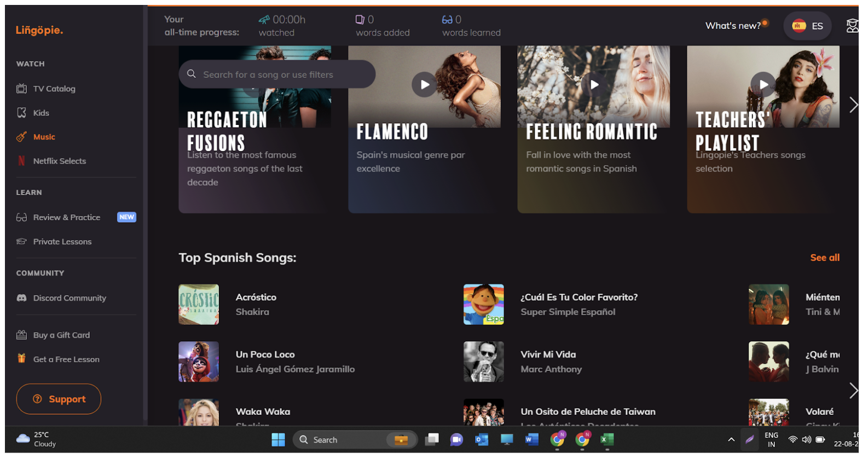Select Music in sidebar
This screenshot has width=868, height=458.
[44, 136]
